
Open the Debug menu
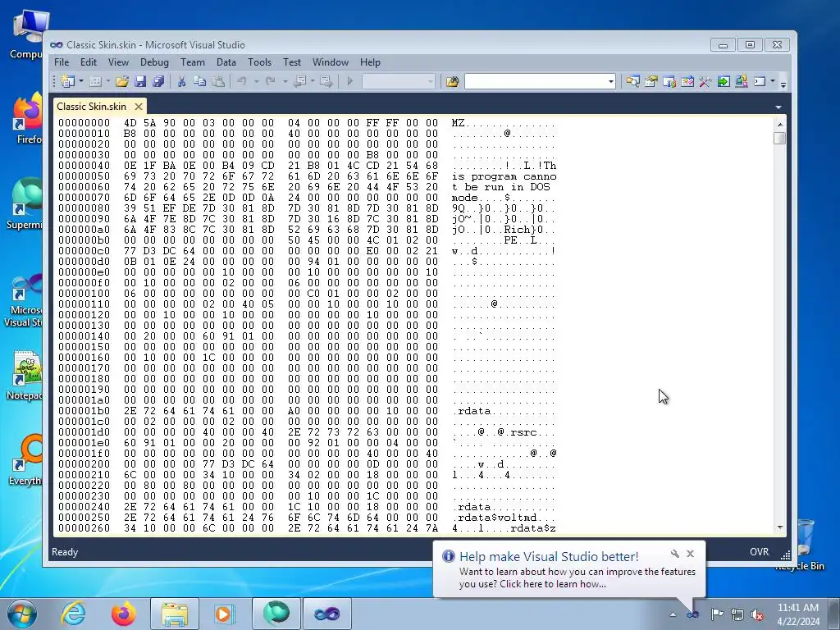154,62
